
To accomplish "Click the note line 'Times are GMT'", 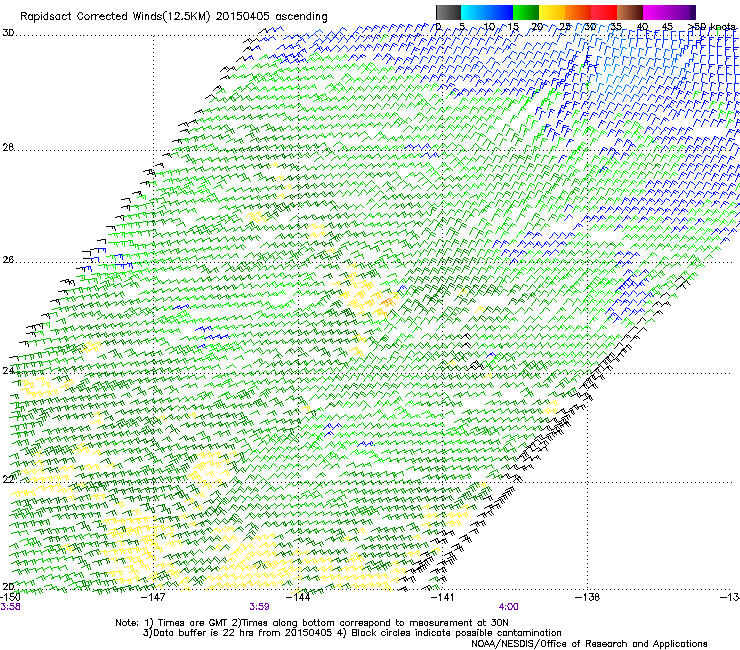I will click(193, 623).
